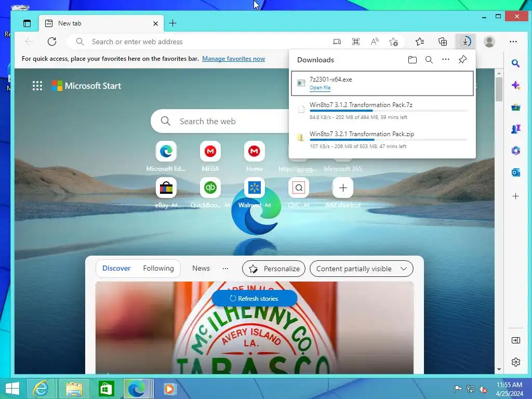
Task: Open the Microsoft Edge shortcut tile
Action: 166,151
